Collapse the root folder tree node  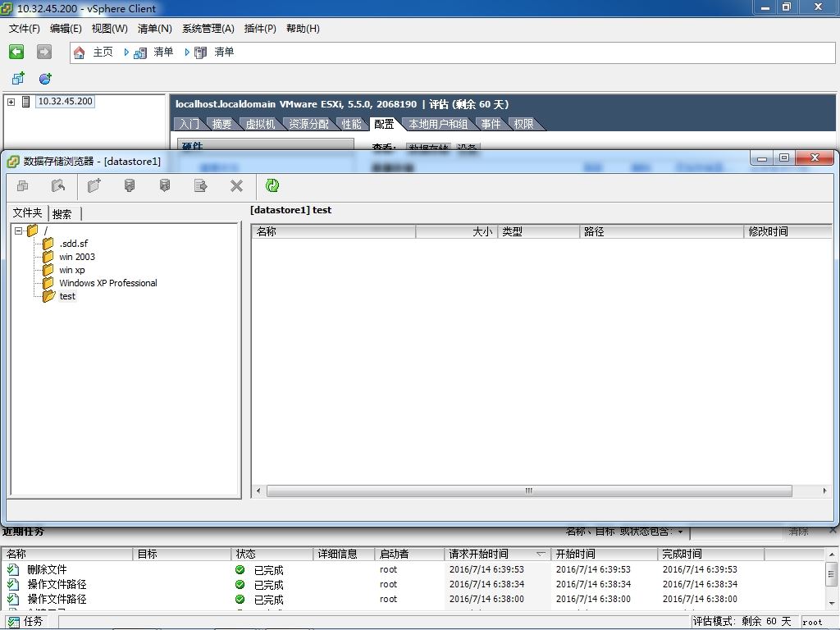[19, 231]
